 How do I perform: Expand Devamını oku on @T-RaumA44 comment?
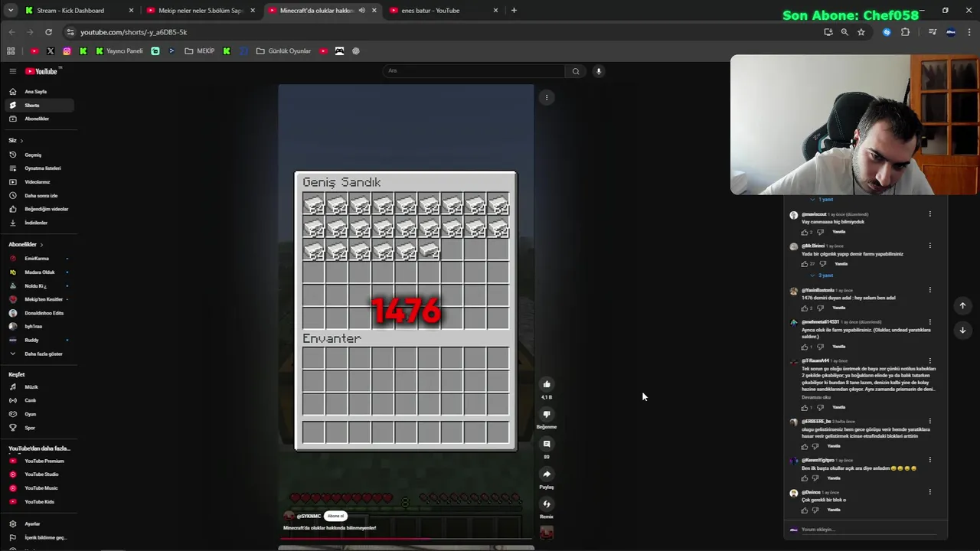point(816,397)
